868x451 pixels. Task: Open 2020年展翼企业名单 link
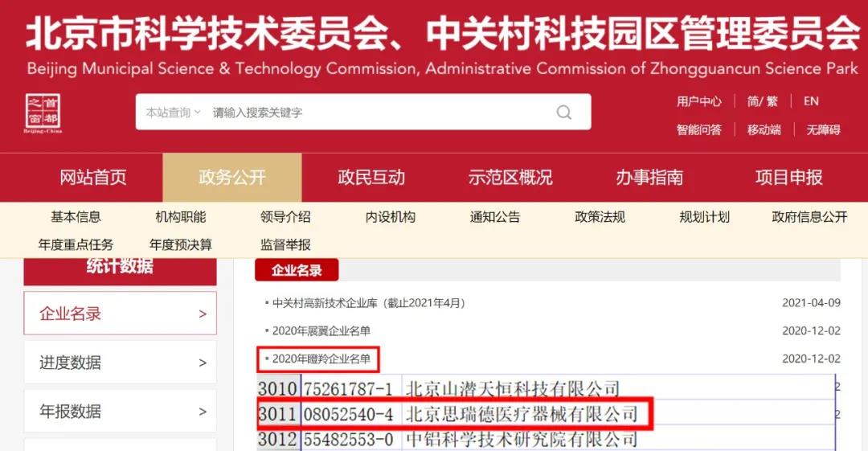pyautogui.click(x=321, y=330)
